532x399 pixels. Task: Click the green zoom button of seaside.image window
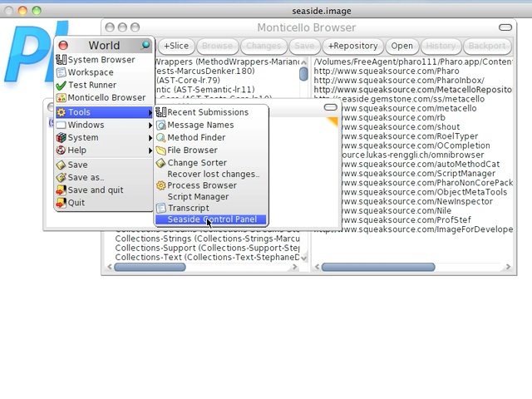click(x=37, y=11)
